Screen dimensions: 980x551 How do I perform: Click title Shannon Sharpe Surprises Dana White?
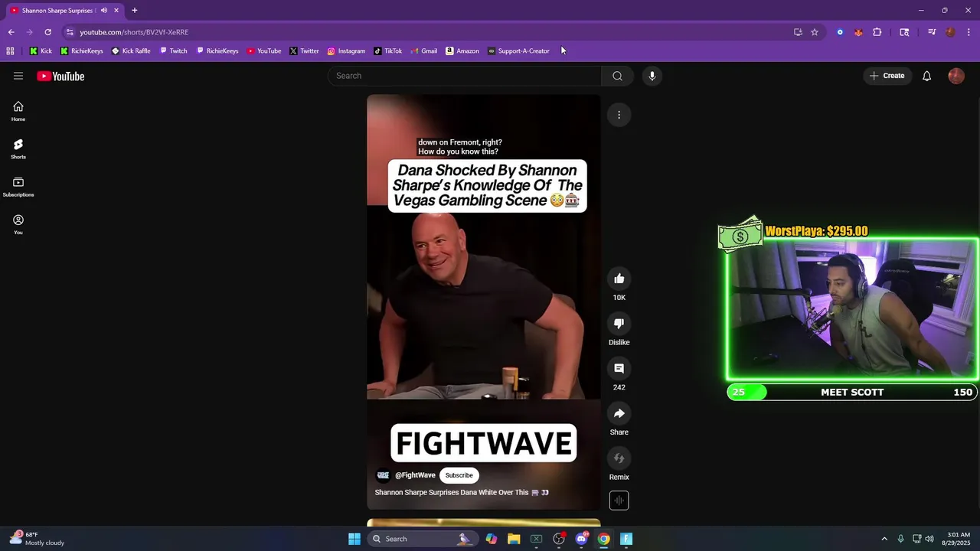[x=462, y=492]
